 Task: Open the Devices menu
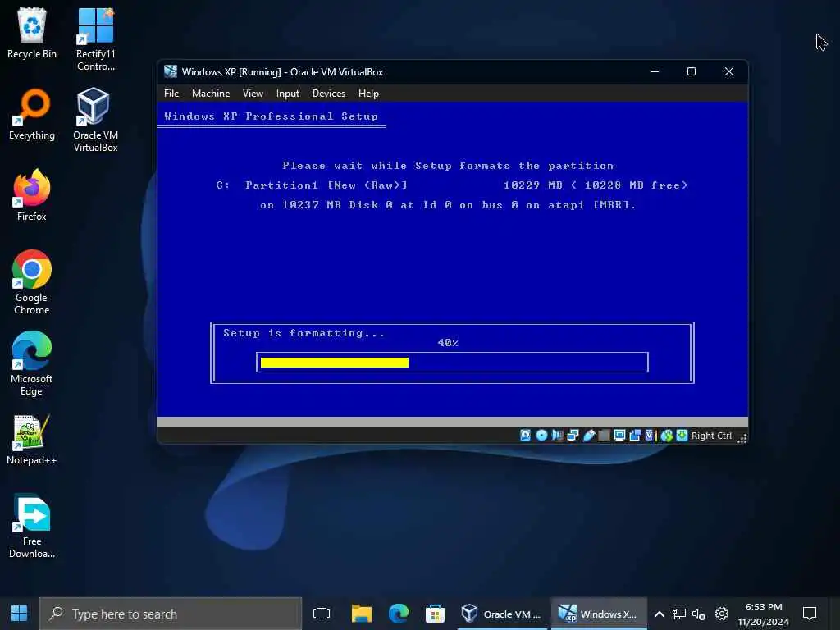(329, 94)
